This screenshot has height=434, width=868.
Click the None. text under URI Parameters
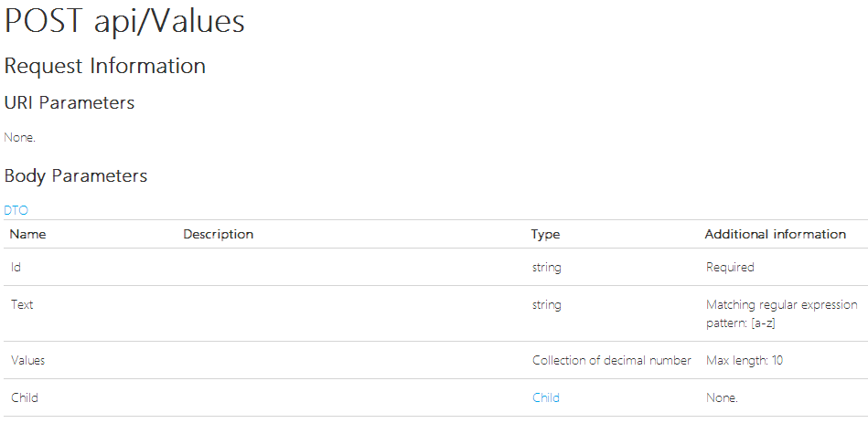click(19, 138)
